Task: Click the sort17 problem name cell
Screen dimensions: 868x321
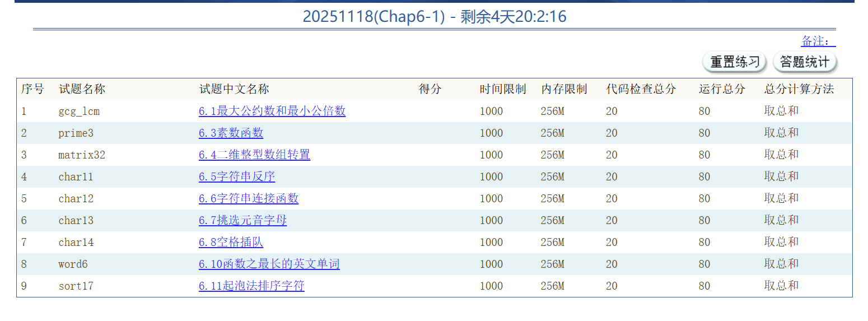Action: [x=76, y=286]
